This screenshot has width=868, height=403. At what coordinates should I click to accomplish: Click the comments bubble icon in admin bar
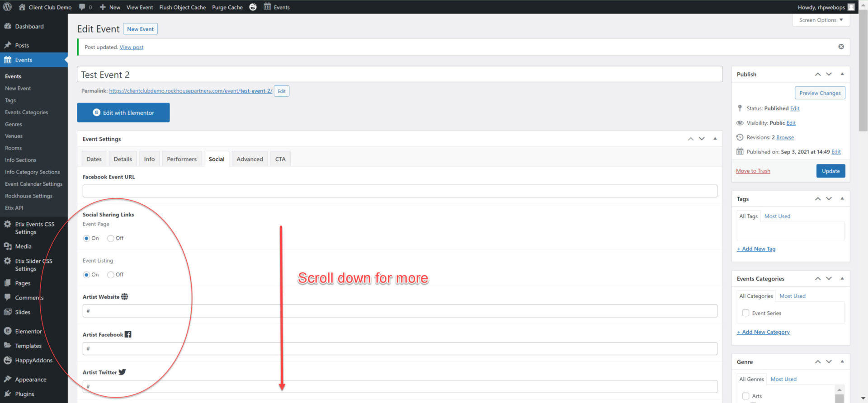pyautogui.click(x=82, y=7)
